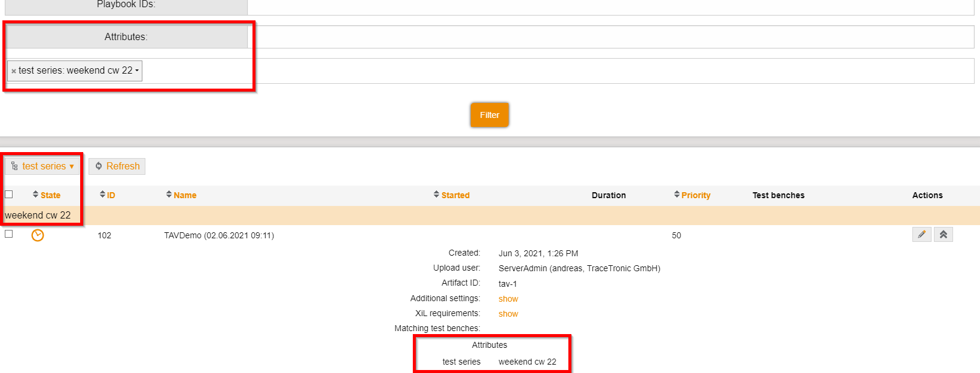Click the sort arrows beside Started column
Screen dimensions: 980x373
tap(436, 195)
